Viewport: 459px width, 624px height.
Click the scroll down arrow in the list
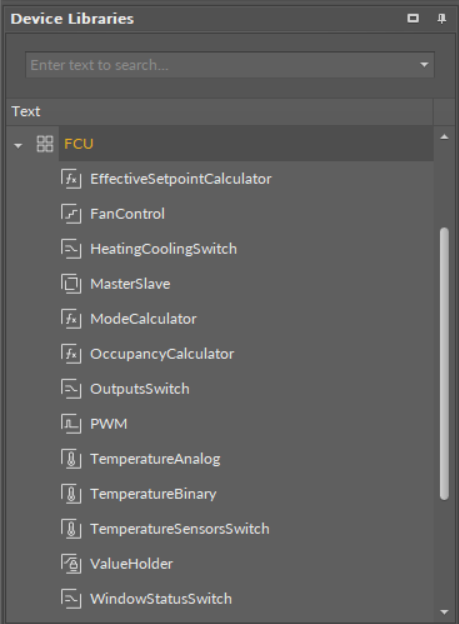pos(444,612)
